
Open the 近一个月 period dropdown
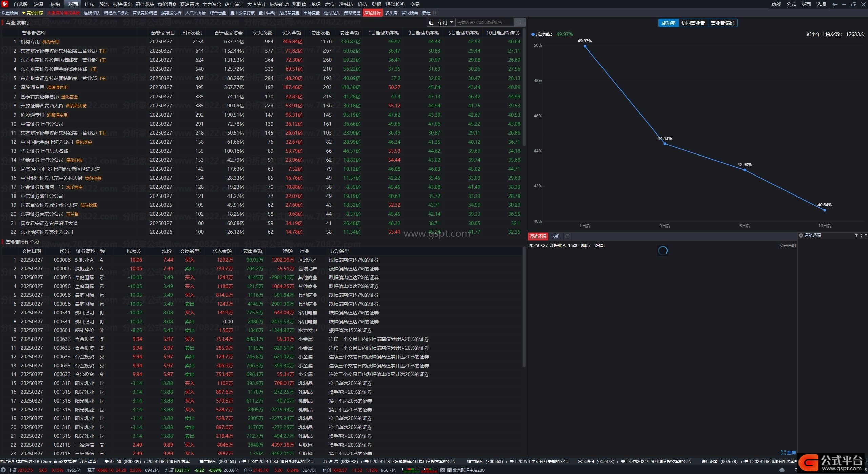[x=440, y=23]
